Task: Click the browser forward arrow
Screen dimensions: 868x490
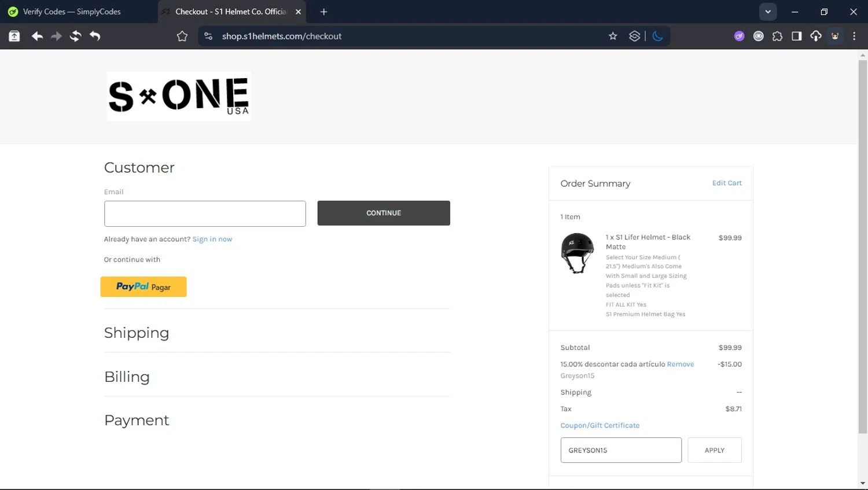Action: click(x=56, y=36)
